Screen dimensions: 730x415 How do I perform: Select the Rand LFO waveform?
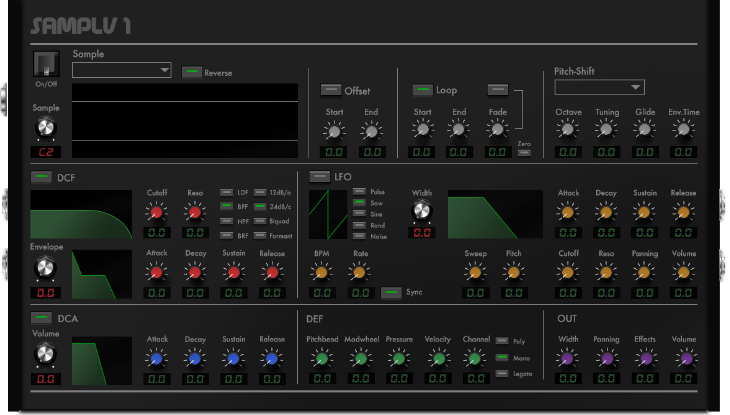tap(359, 225)
